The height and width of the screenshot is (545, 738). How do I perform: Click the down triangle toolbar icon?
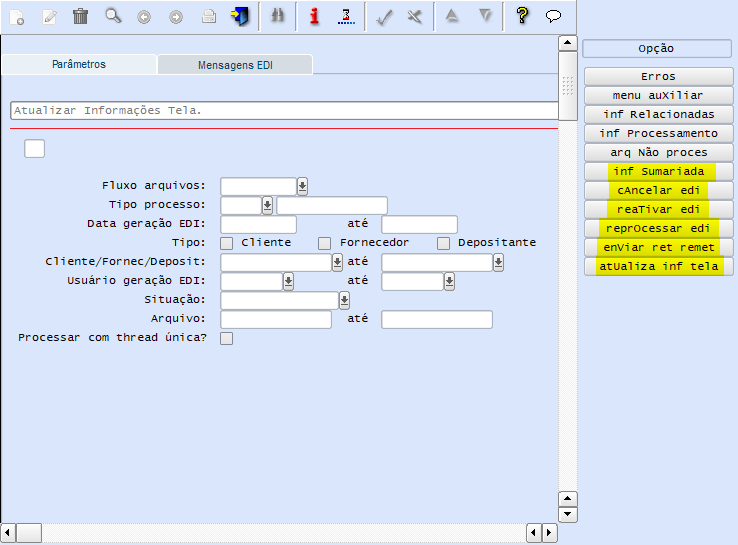click(485, 16)
